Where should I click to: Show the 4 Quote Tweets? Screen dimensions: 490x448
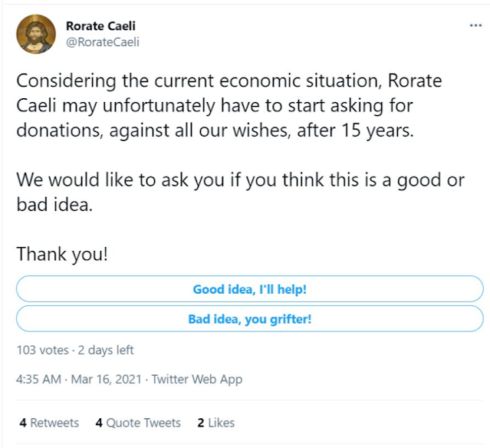(138, 423)
